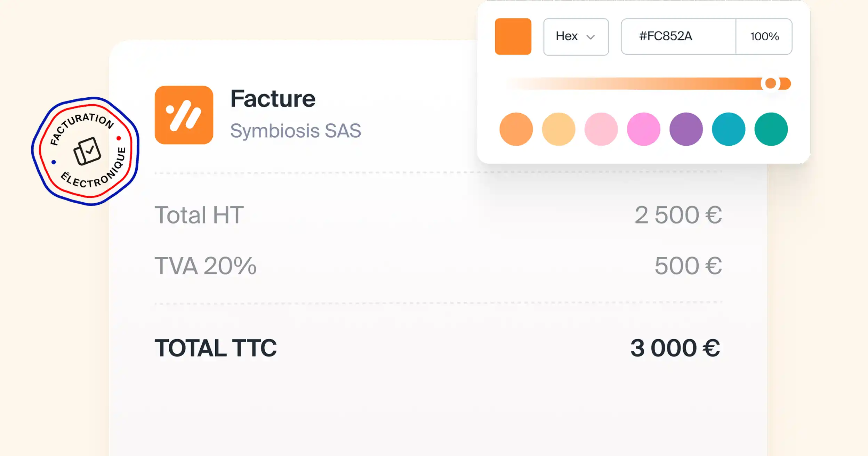868x456 pixels.
Task: Select the purple preset color
Action: click(686, 129)
